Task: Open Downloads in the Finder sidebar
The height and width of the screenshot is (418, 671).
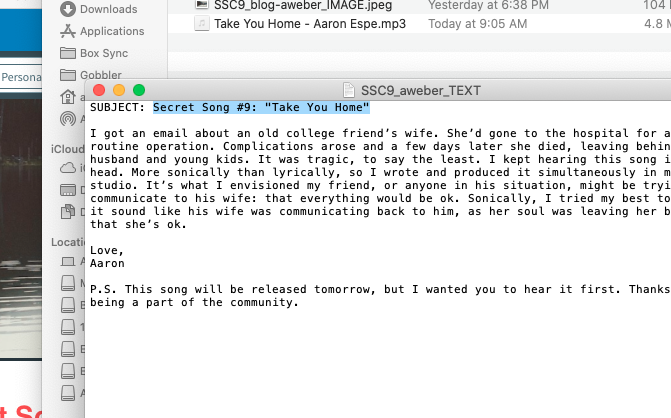Action: point(98,9)
